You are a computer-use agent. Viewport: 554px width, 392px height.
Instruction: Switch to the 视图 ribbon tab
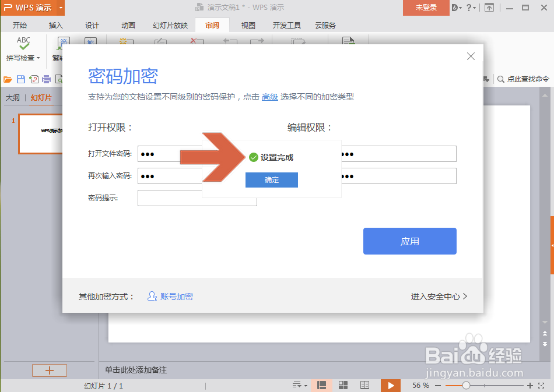(x=247, y=25)
